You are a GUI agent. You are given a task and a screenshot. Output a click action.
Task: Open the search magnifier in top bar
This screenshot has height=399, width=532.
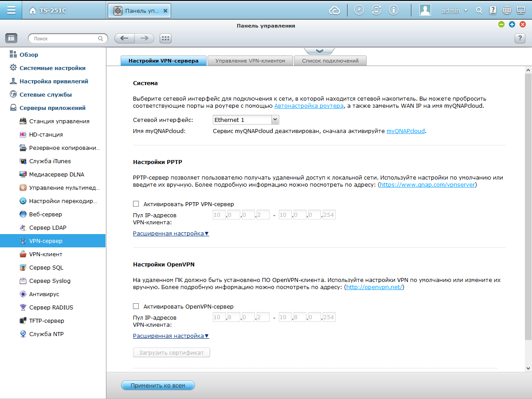coord(479,11)
